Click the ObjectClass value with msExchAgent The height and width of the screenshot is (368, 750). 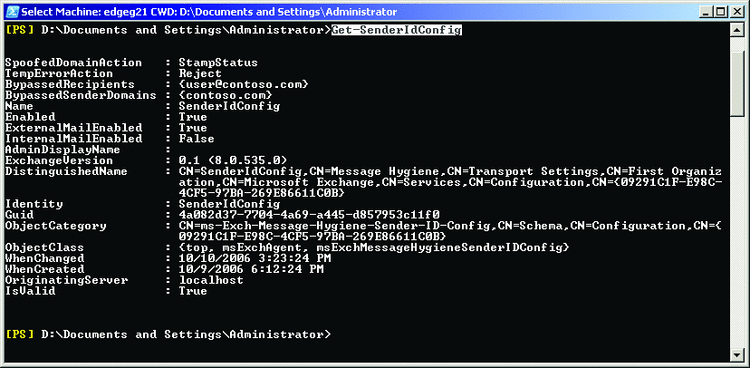(x=374, y=248)
